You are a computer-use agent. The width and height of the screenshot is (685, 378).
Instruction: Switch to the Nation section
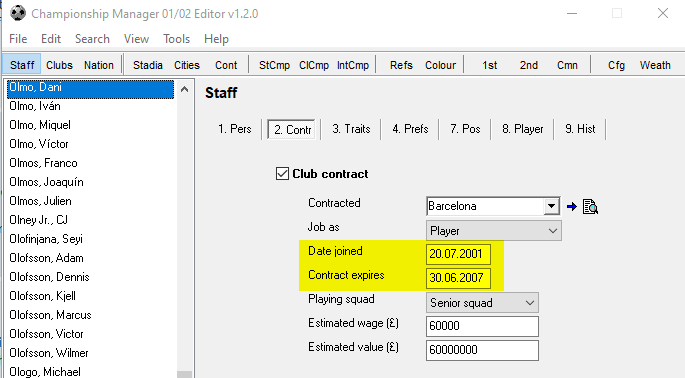coord(99,65)
